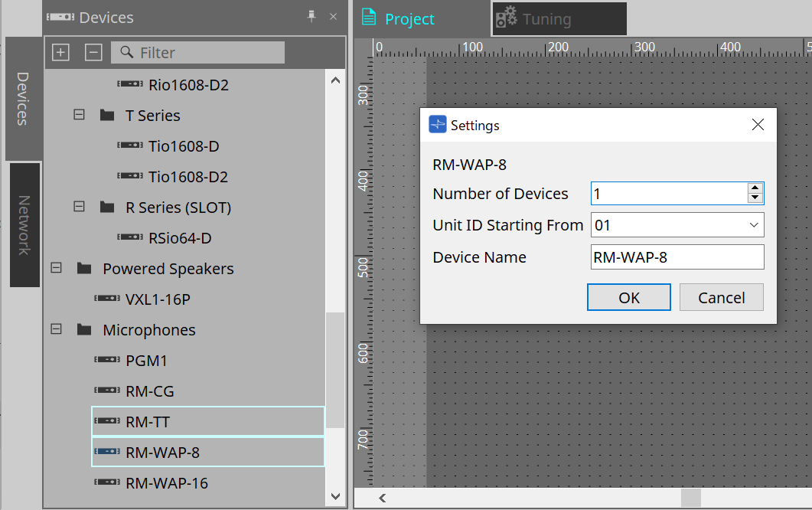The height and width of the screenshot is (510, 812).
Task: Open the Network sidebar panel
Action: pyautogui.click(x=24, y=224)
